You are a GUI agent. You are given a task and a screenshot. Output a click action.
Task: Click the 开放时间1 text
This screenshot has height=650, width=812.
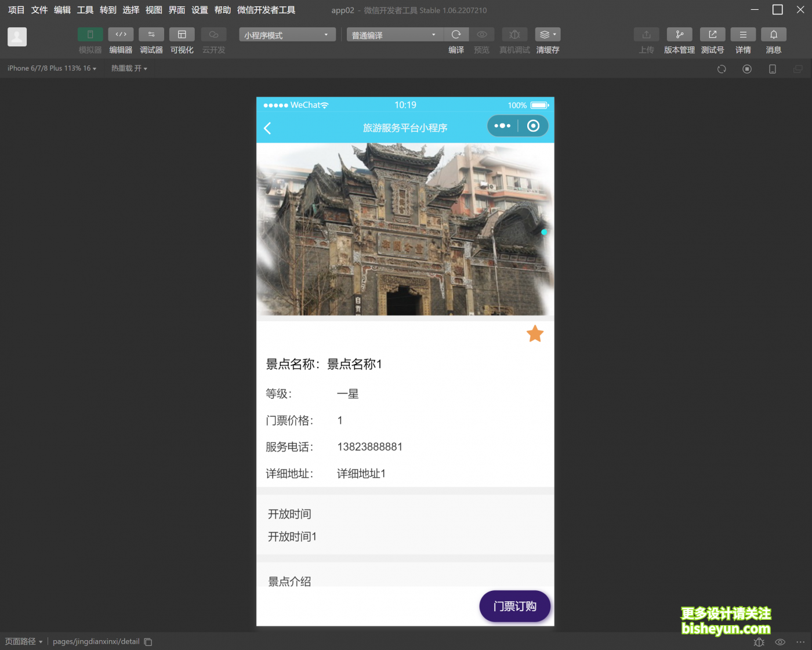click(292, 537)
